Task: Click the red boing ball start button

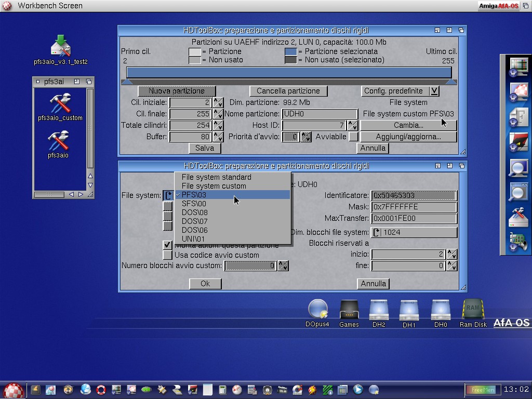Action: tap(14, 390)
